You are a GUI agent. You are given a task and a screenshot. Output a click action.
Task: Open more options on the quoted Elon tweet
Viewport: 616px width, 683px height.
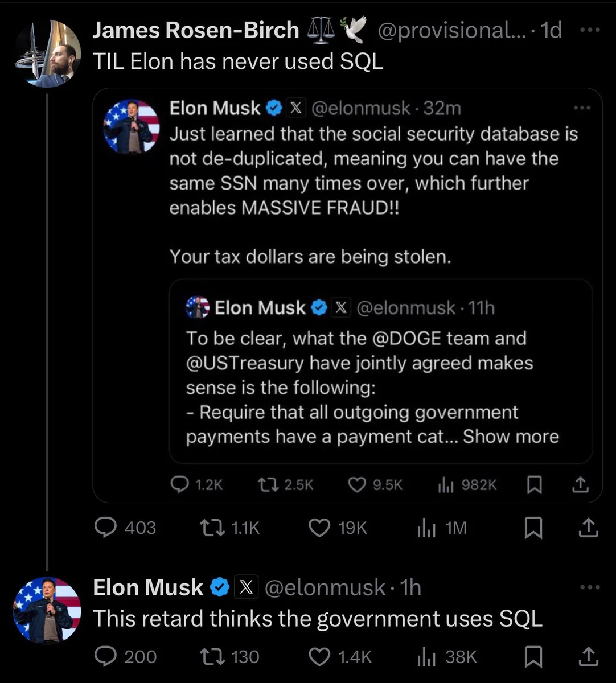(x=582, y=108)
